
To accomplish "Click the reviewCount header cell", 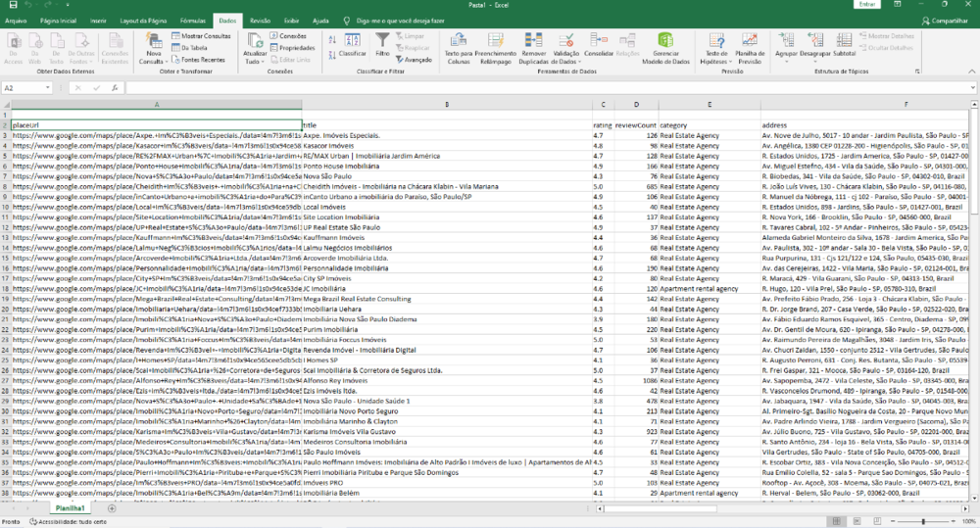I will click(x=636, y=125).
